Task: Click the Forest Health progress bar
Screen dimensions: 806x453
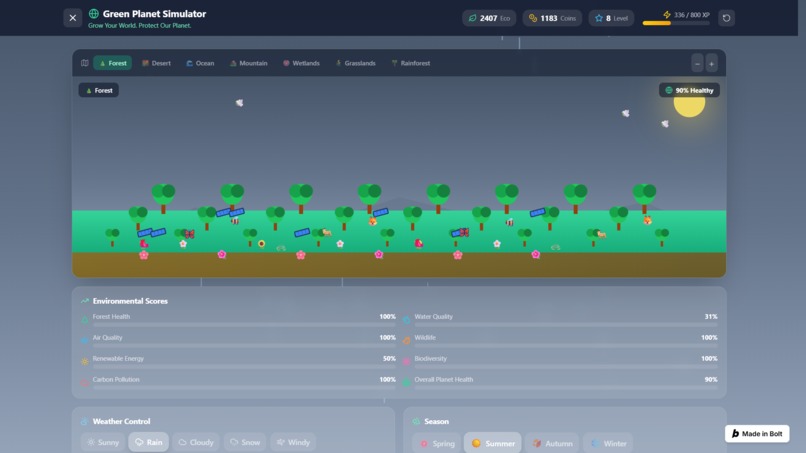Action: tap(244, 325)
